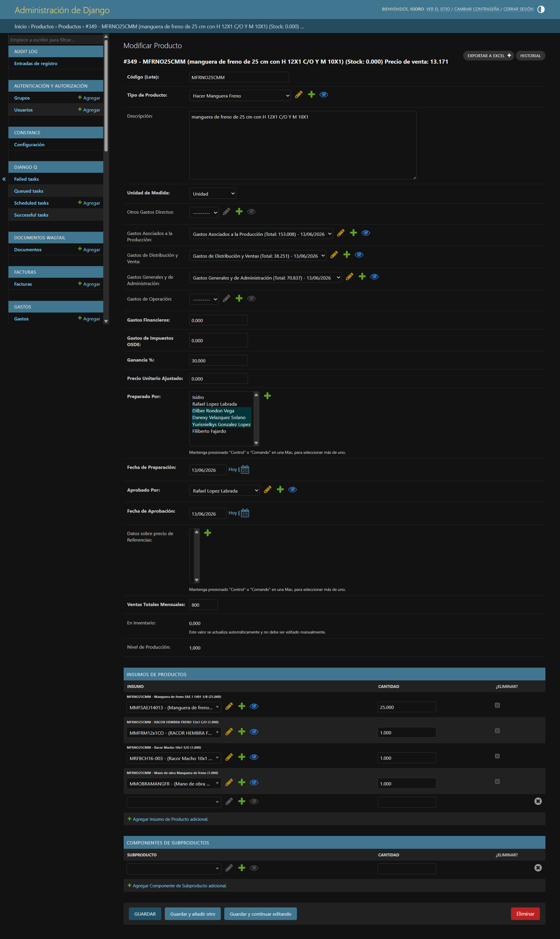560x939 pixels.
Task: Open Unidad de Medida dropdown
Action: pyautogui.click(x=213, y=193)
